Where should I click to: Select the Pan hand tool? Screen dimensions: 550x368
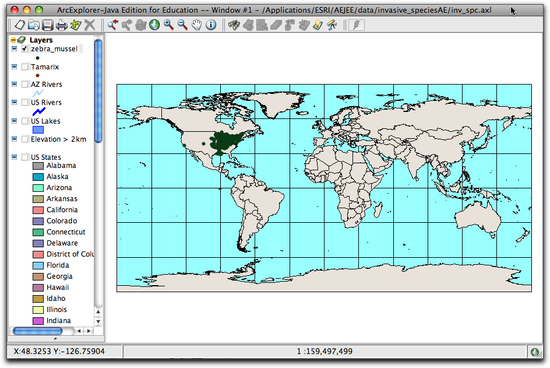coord(196,25)
